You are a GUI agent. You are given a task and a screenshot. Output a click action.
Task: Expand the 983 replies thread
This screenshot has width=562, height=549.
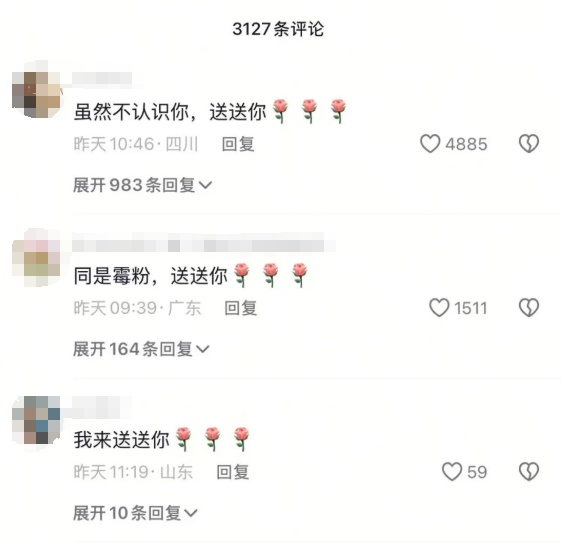142,185
